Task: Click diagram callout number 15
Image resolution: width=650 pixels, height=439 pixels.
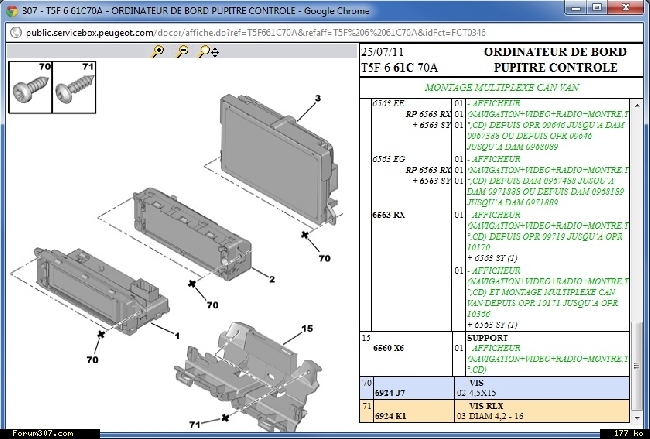Action: point(307,329)
